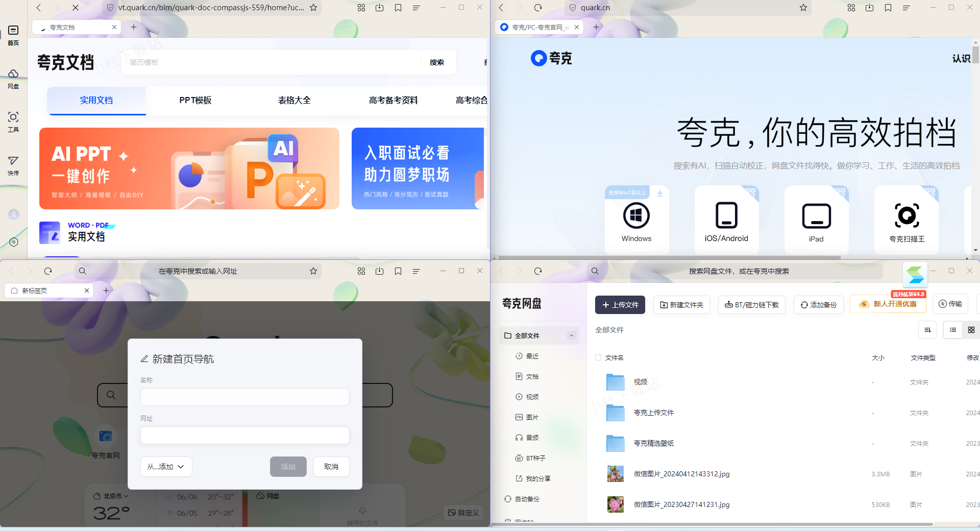Toggle the select-all 文件名 checkbox

(x=598, y=357)
